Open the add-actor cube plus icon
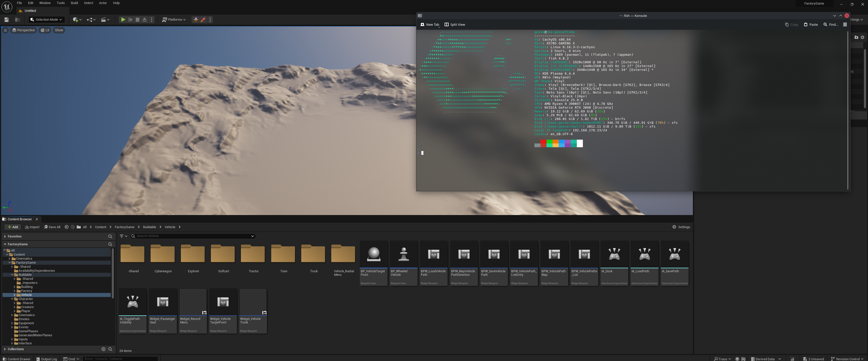Image resolution: width=868 pixels, height=361 pixels. pyautogui.click(x=76, y=19)
